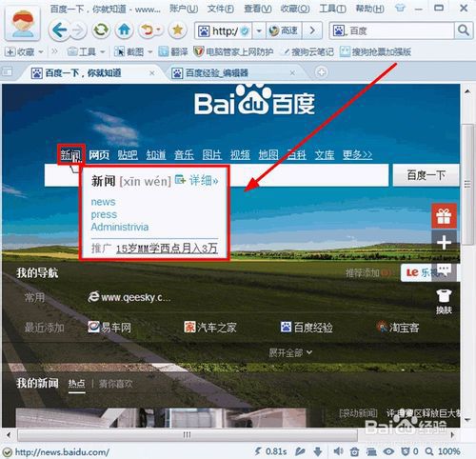This screenshot has width=476, height=459.
Task: Click the browser back arrow button
Action: coord(59,30)
